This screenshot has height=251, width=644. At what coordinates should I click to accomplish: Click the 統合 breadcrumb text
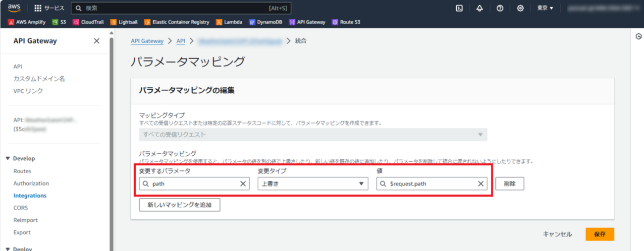[300, 41]
